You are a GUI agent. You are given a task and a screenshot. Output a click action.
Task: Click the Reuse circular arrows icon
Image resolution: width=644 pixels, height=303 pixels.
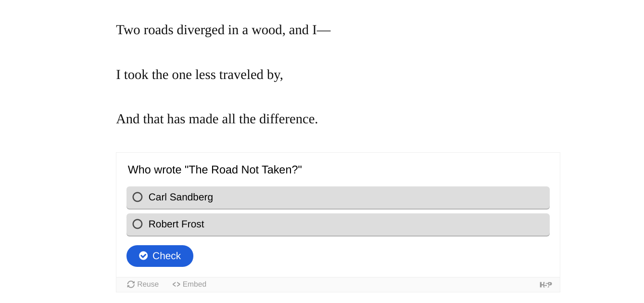[x=131, y=284]
